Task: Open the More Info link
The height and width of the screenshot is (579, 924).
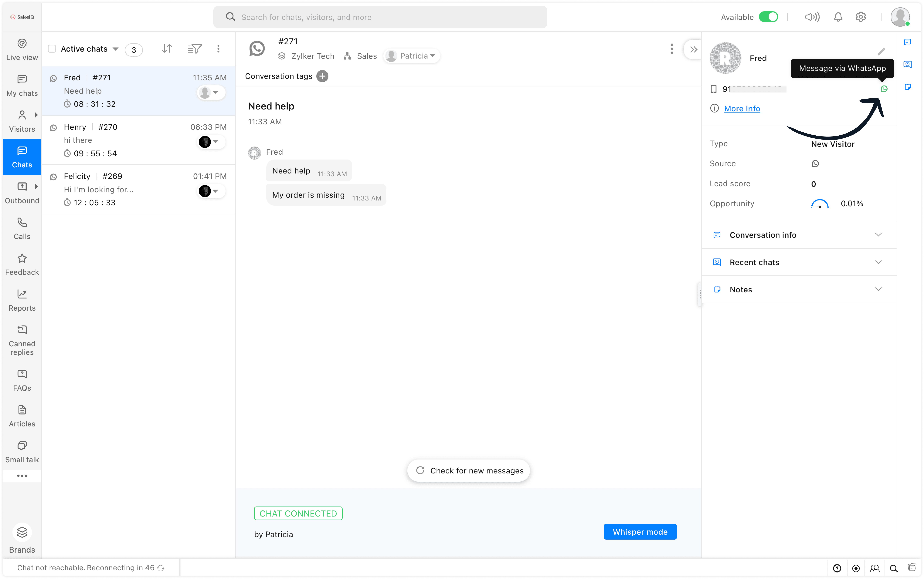Action: [742, 109]
